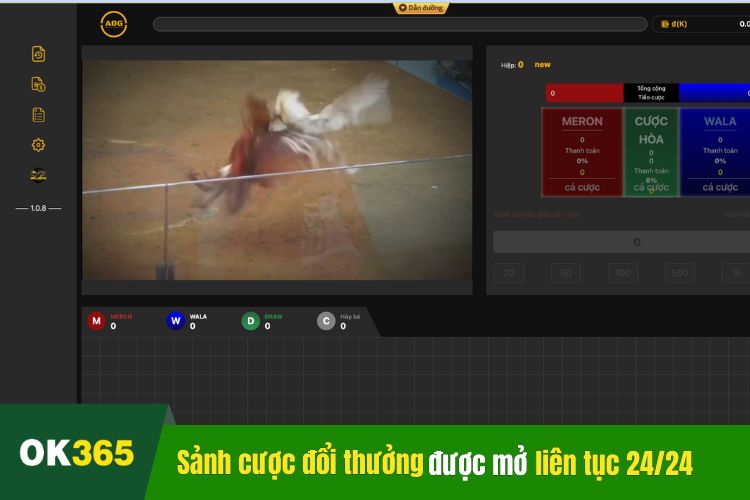Click the green D Draw counter badge
Viewport: 750px width, 500px height.
(x=251, y=321)
